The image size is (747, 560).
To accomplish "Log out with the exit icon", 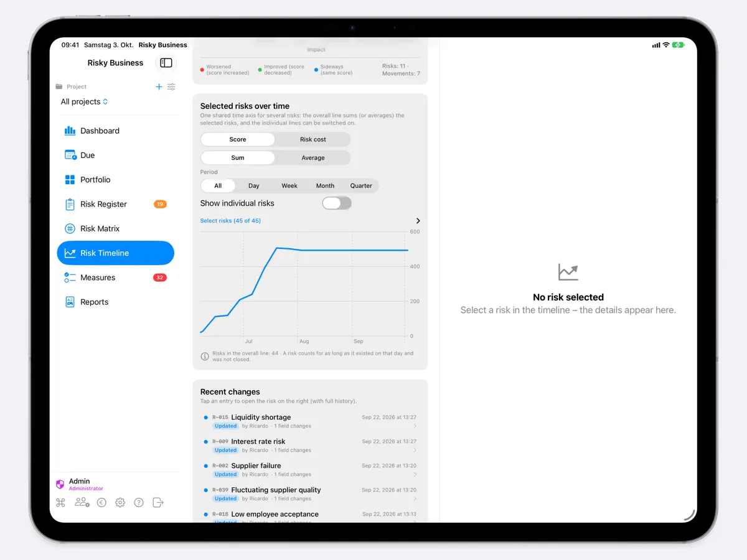I will 158,502.
